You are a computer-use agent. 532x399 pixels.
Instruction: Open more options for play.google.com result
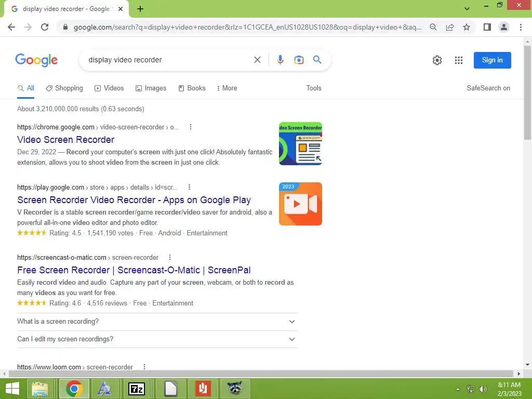(x=189, y=187)
